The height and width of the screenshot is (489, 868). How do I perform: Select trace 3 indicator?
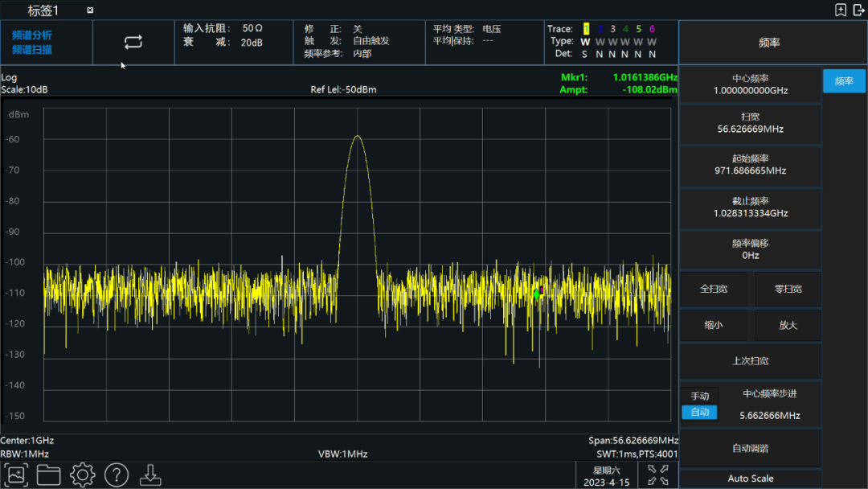point(612,29)
